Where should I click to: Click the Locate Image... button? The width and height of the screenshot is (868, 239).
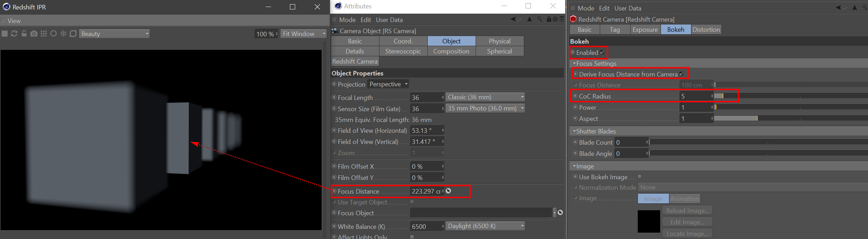pos(688,233)
